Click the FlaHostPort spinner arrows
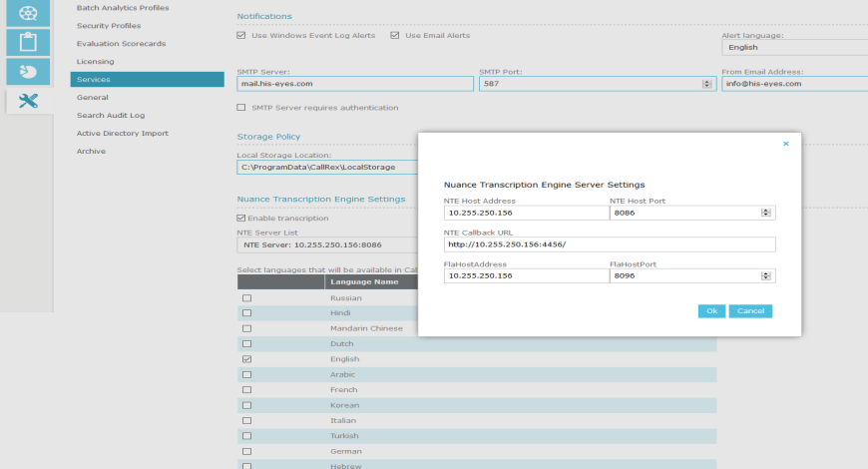The height and width of the screenshot is (469, 868). tap(766, 276)
